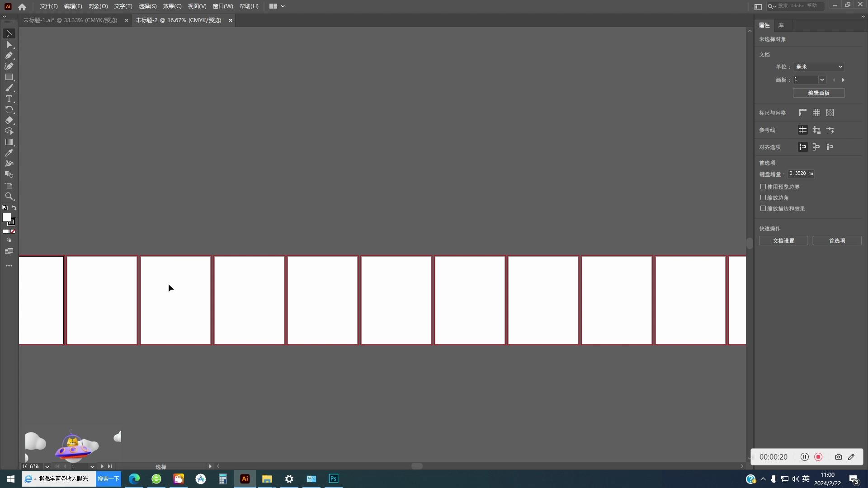Switch to 未标题-1.ai document tab

[70, 20]
